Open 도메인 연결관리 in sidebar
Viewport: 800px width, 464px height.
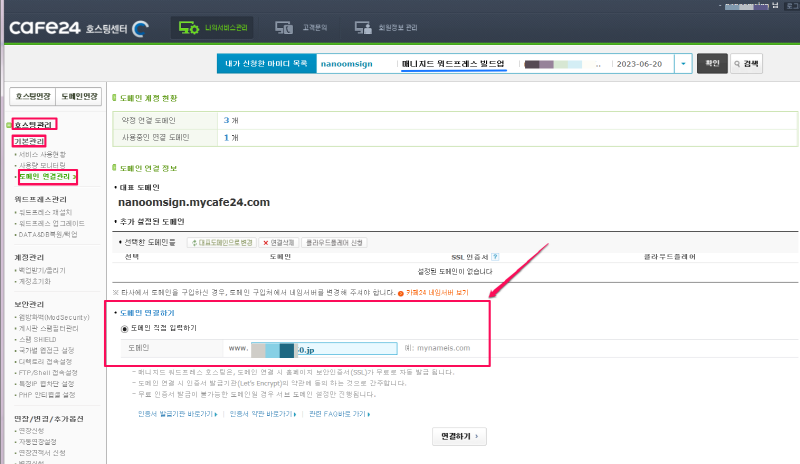[x=47, y=177]
